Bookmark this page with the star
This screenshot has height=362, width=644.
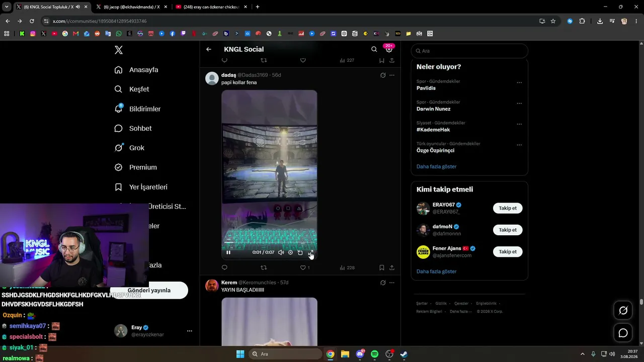point(553,21)
